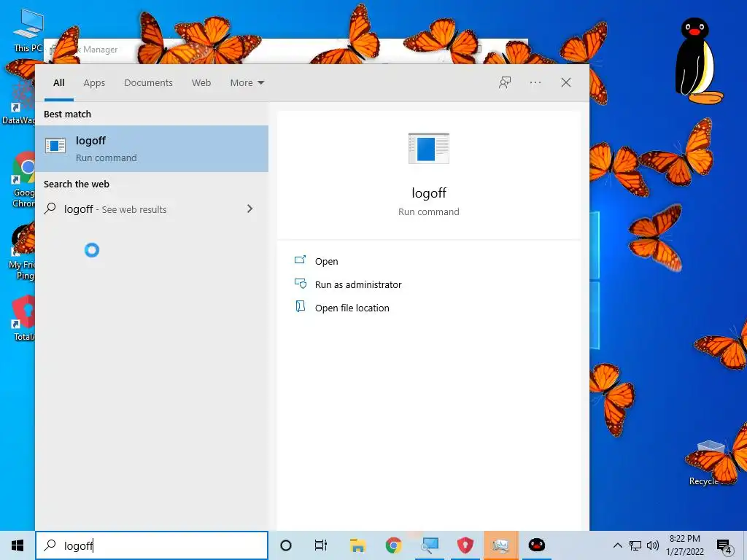The image size is (747, 560).
Task: Open the Pingu penguin taskbar app
Action: (537, 545)
